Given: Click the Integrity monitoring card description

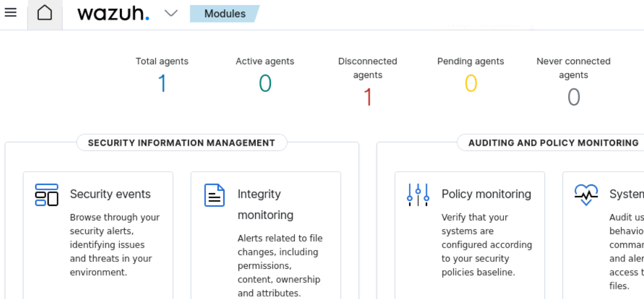Looking at the screenshot, I should tap(279, 265).
